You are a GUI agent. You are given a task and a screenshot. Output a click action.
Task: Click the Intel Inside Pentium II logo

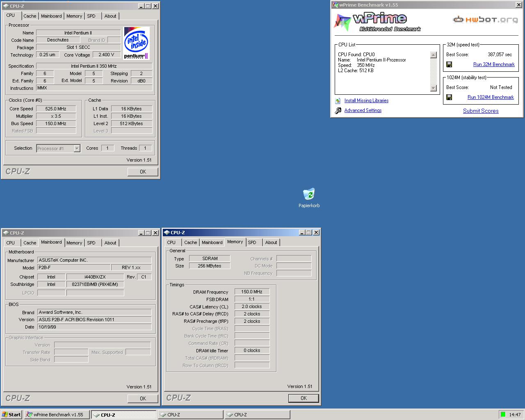[137, 43]
